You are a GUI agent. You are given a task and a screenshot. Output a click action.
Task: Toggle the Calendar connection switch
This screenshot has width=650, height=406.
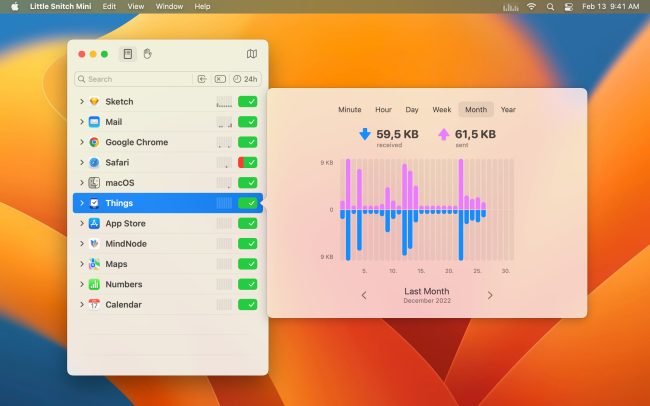click(247, 305)
